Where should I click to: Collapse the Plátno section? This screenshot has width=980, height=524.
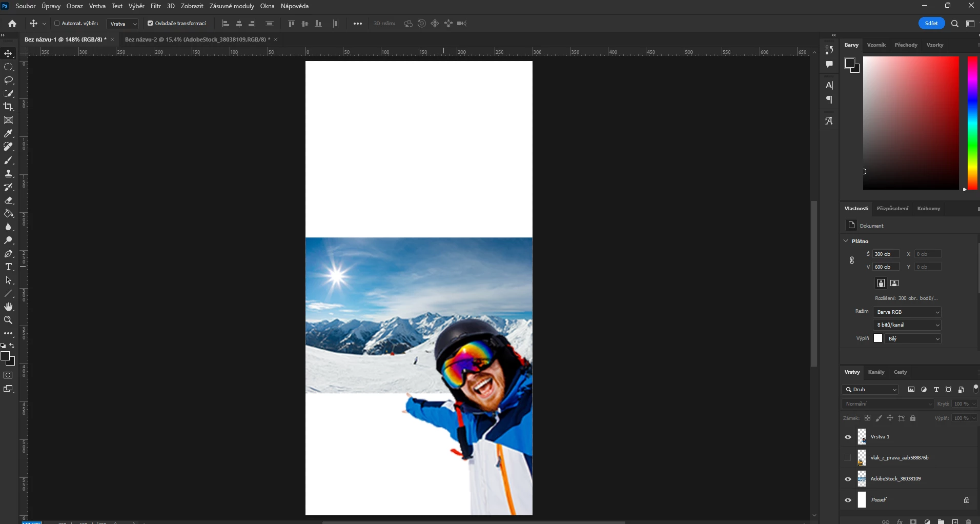(x=846, y=241)
